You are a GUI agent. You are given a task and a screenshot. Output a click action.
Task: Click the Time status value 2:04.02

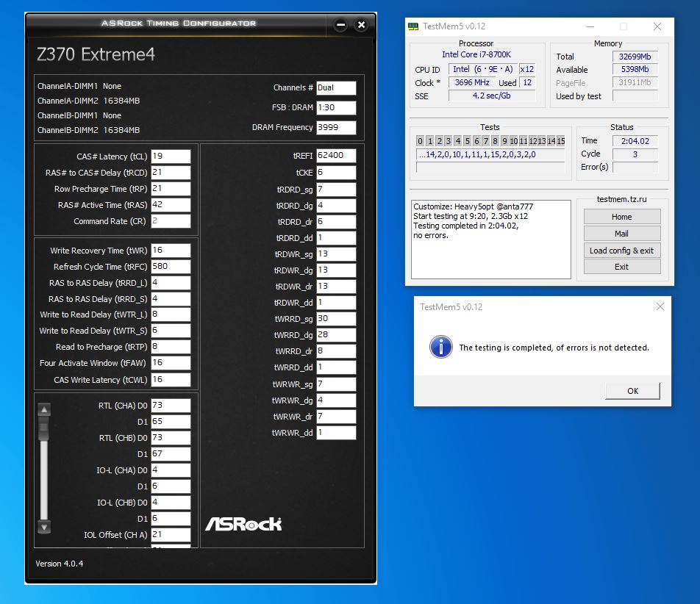click(635, 141)
